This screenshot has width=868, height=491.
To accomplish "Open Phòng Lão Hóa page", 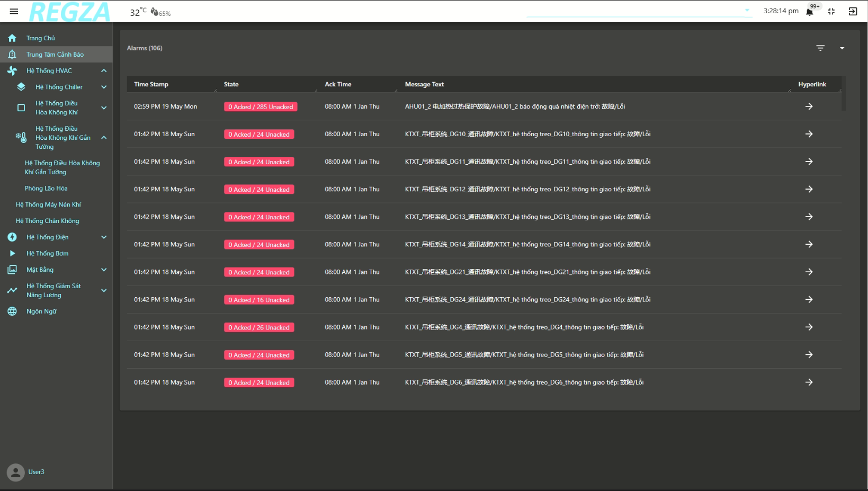I will [46, 189].
